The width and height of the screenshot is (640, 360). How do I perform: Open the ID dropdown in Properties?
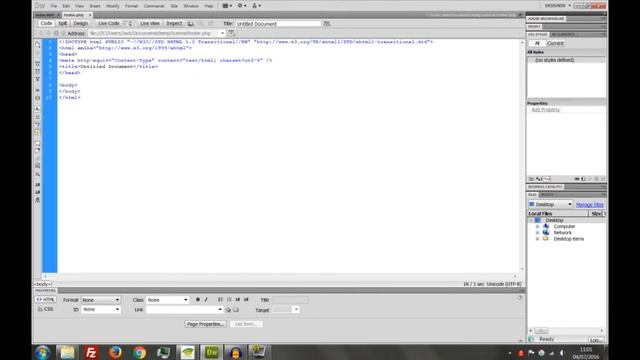pyautogui.click(x=101, y=309)
